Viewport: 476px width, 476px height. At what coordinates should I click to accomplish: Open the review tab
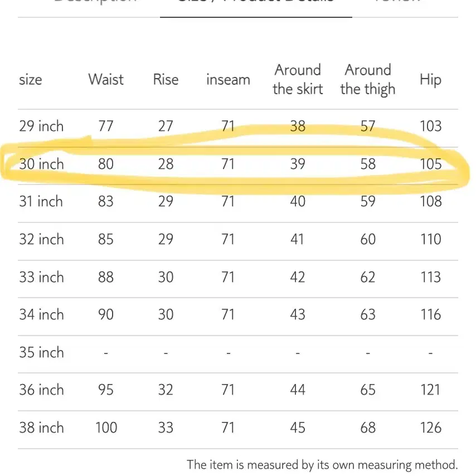coord(399,1)
